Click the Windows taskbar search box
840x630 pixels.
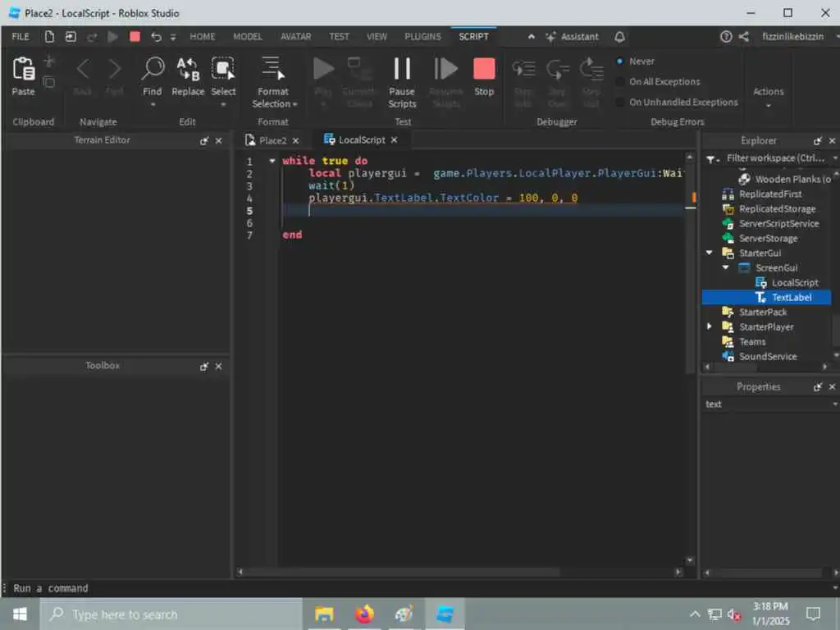pos(171,614)
